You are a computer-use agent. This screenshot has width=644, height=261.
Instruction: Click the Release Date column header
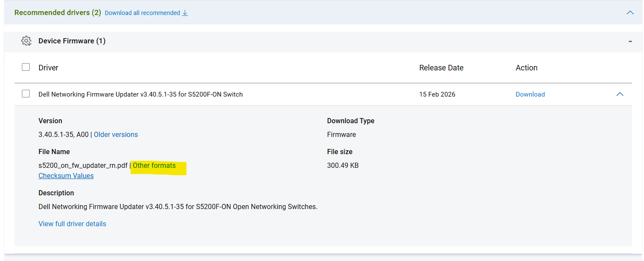coord(441,68)
